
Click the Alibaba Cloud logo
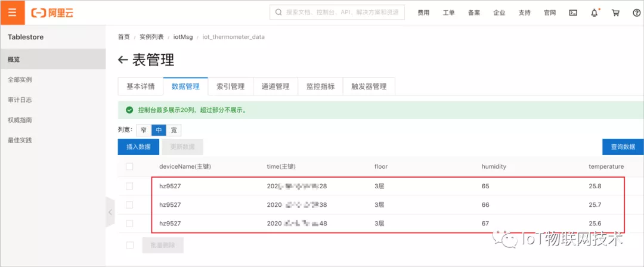pyautogui.click(x=52, y=13)
